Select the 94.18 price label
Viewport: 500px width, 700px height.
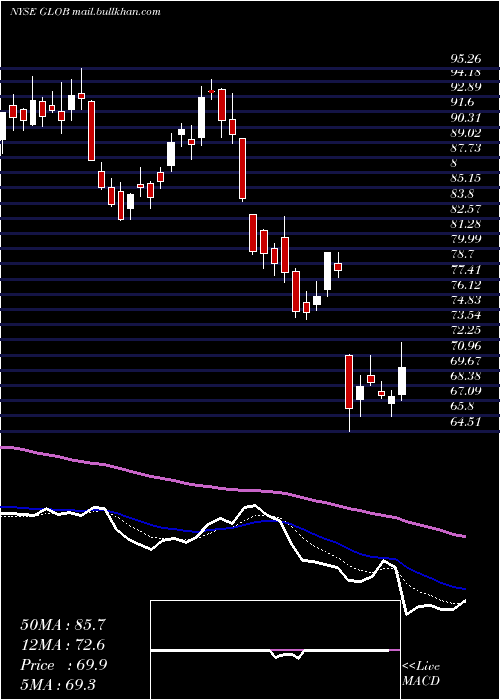pyautogui.click(x=466, y=72)
